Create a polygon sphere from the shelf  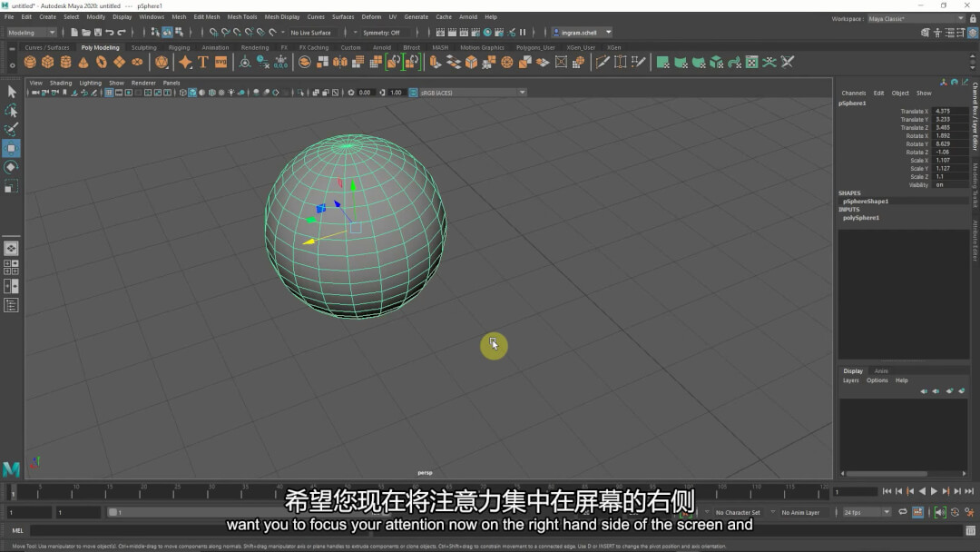(30, 62)
